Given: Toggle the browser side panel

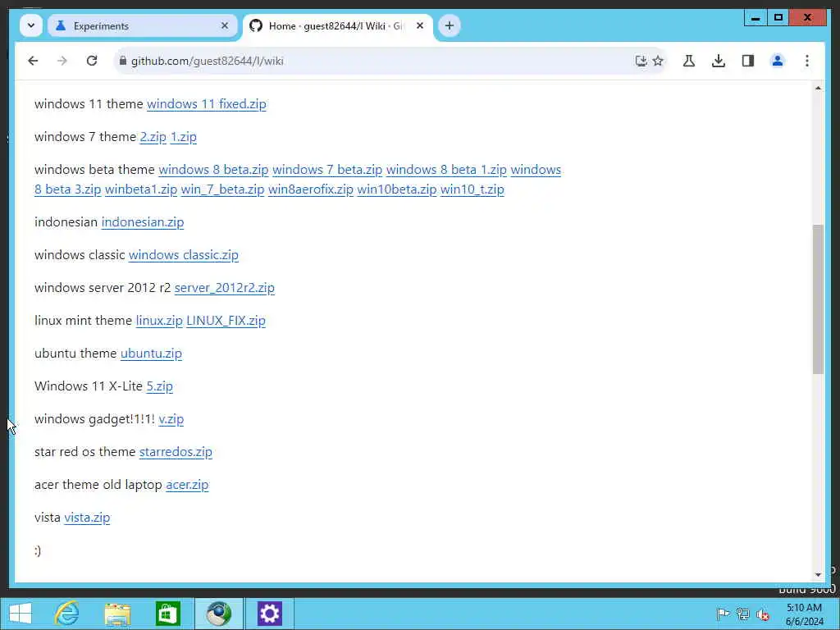Looking at the screenshot, I should (748, 61).
